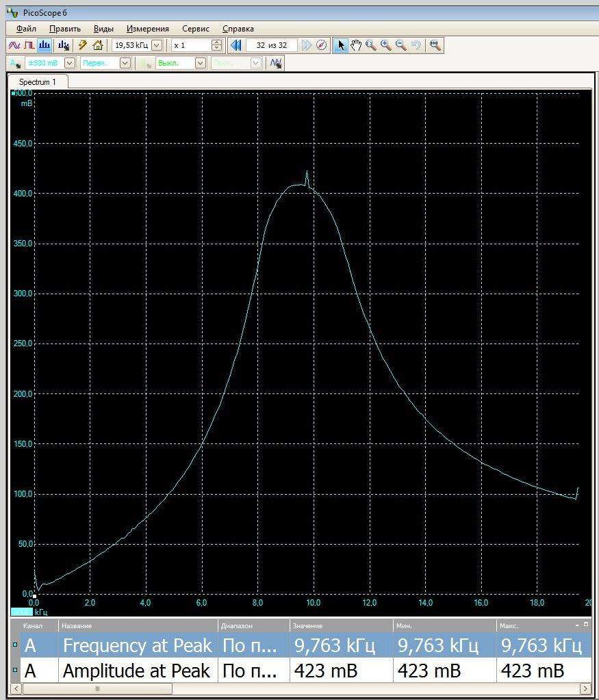Switch to oscilloscope mode icon
The image size is (599, 700).
tap(14, 45)
